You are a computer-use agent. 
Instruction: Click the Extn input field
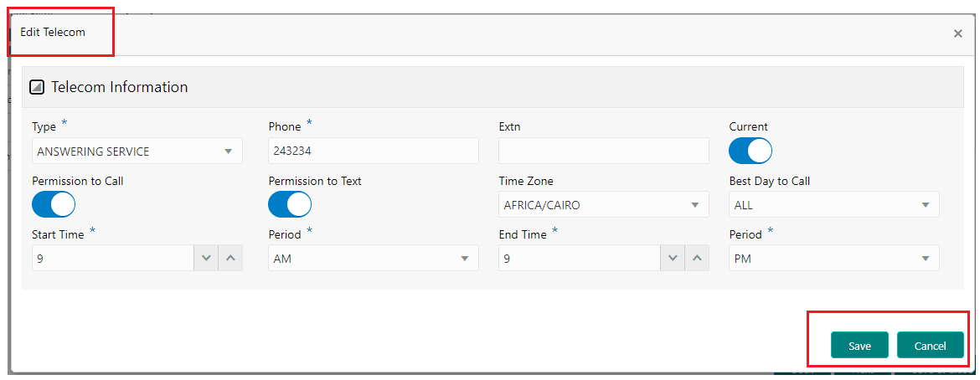coord(603,151)
